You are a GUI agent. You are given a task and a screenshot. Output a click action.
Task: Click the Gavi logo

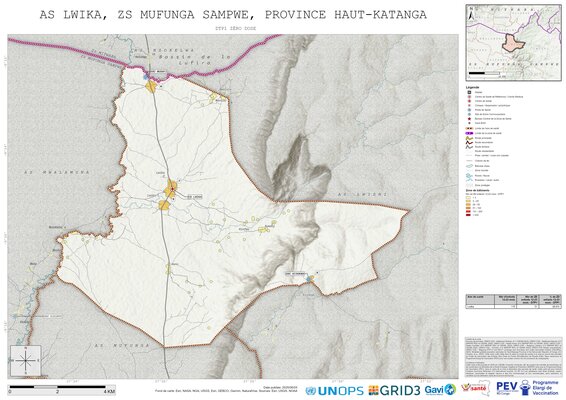(x=440, y=390)
